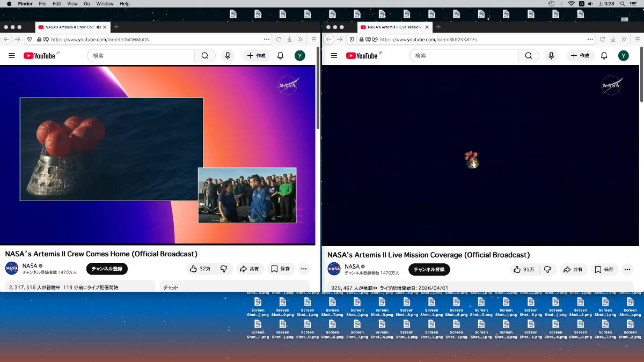Click the 検索 search field in left window
Viewport: 644px width, 362px height.
[141, 56]
